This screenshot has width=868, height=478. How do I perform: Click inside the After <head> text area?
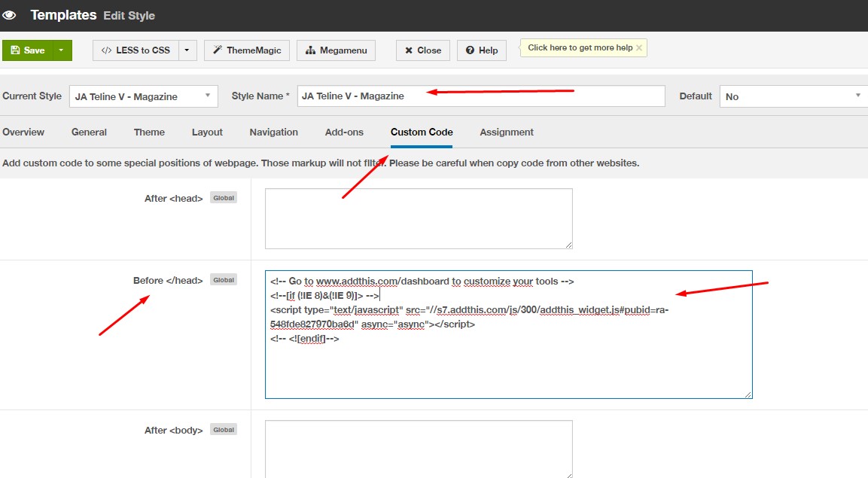click(419, 218)
